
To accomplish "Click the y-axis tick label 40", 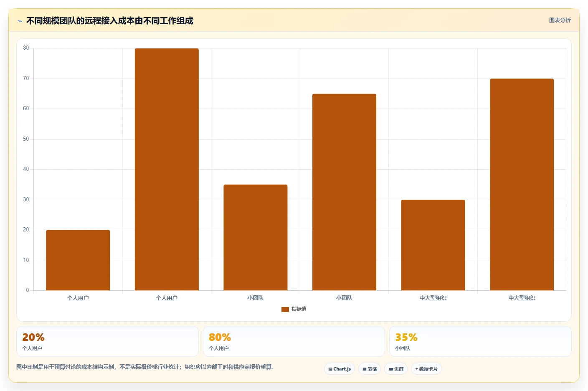I will pos(26,169).
